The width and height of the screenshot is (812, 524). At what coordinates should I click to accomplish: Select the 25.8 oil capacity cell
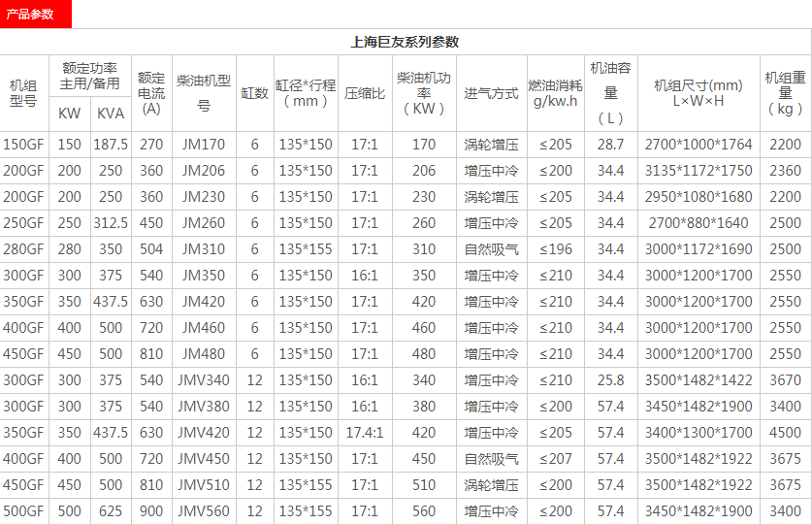pos(610,380)
